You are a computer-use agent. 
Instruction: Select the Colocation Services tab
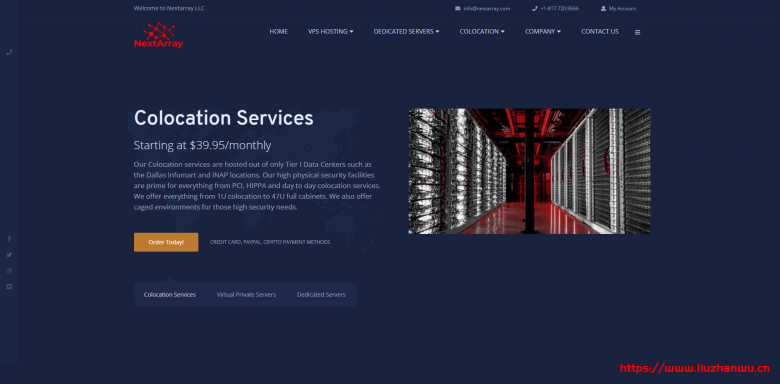coord(170,294)
